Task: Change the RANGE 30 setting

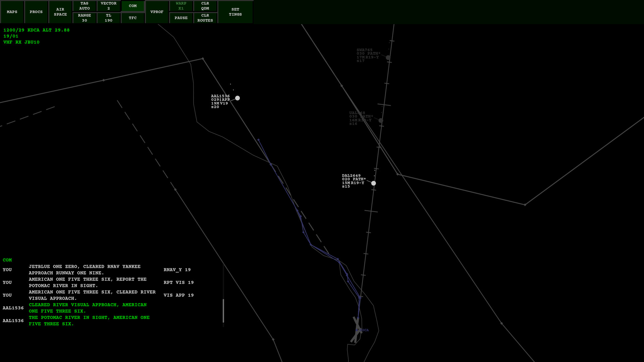Action: click(x=85, y=18)
